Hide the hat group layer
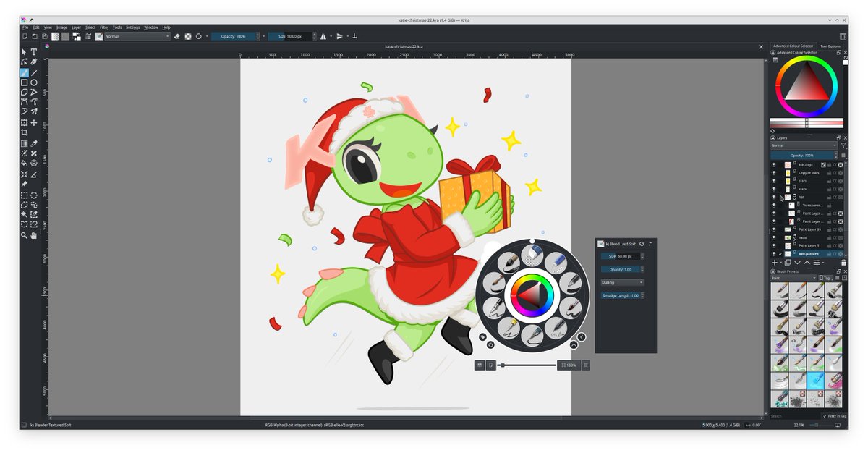Screen dimensions: 868x453 pos(774,197)
